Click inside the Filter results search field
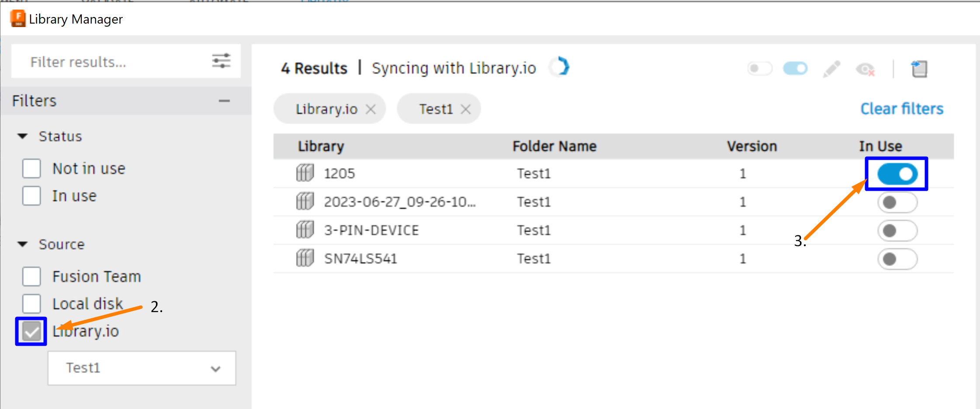This screenshot has height=409, width=980. click(x=109, y=61)
